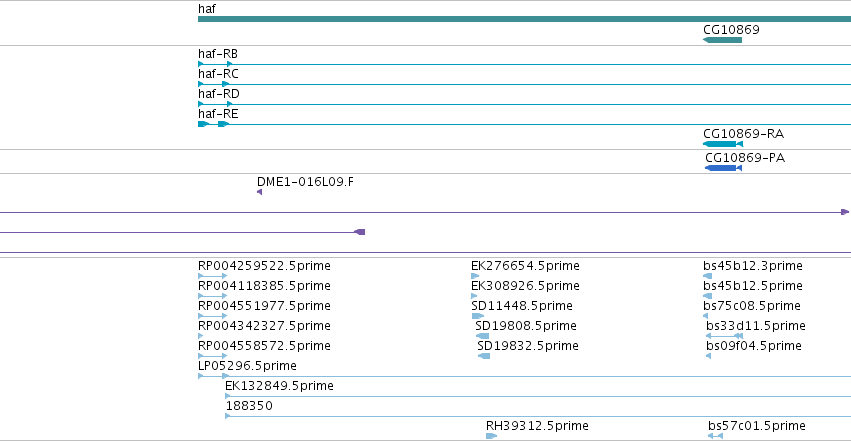
Task: Click the haf-RD transcript label
Action: [x=219, y=94]
